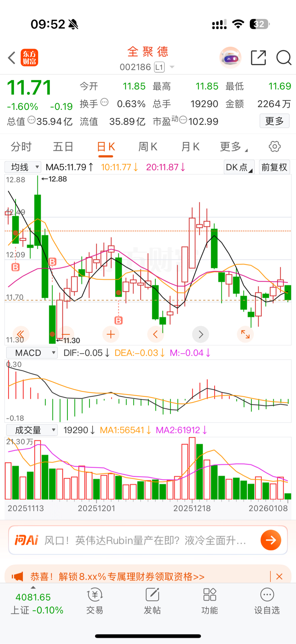Tap the 金额 2264万 value
296x644 pixels.
coord(274,104)
